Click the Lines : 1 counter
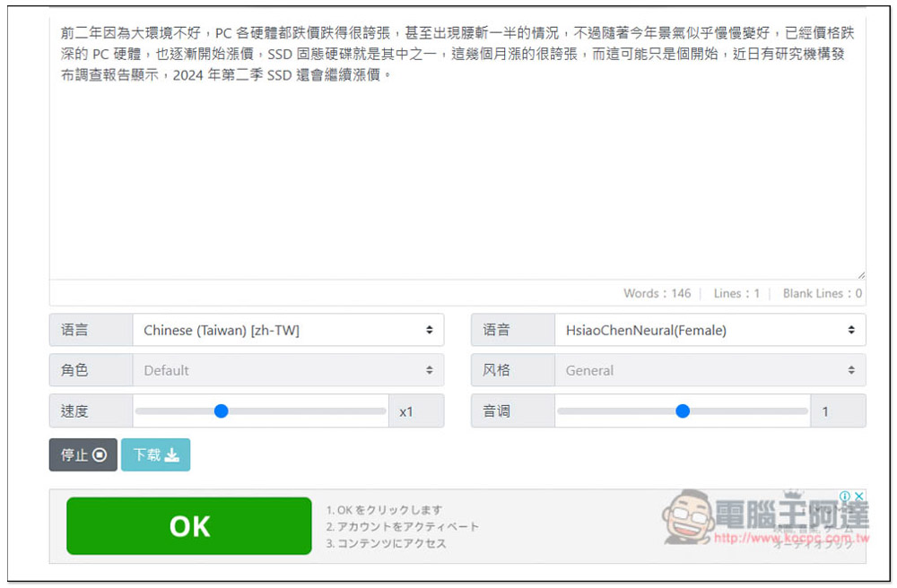This screenshot has width=897, height=588. tap(736, 293)
